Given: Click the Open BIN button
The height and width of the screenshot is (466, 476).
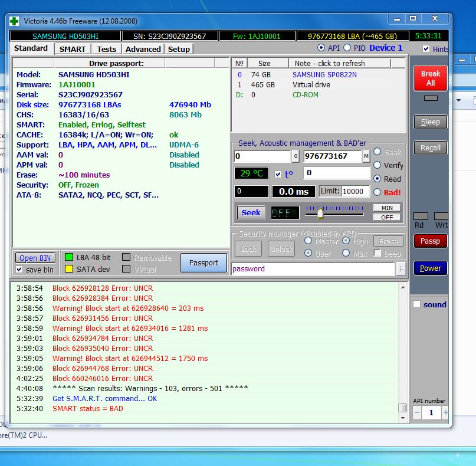Looking at the screenshot, I should pos(35,258).
